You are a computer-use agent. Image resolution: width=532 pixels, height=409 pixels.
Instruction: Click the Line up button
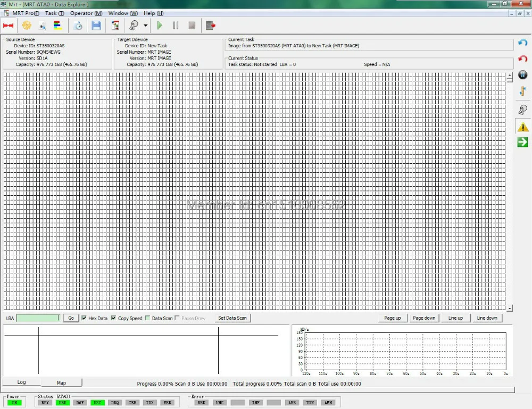[455, 318]
